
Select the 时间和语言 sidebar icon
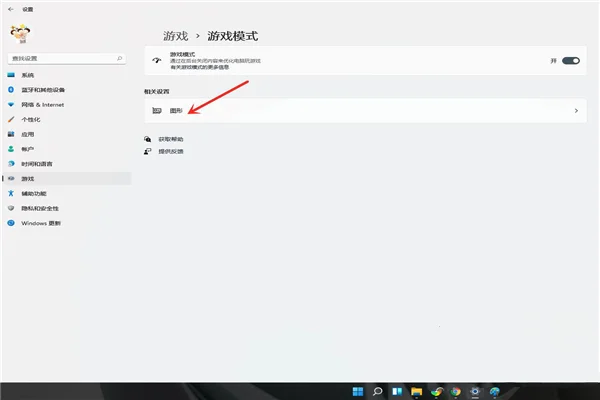coord(11,164)
